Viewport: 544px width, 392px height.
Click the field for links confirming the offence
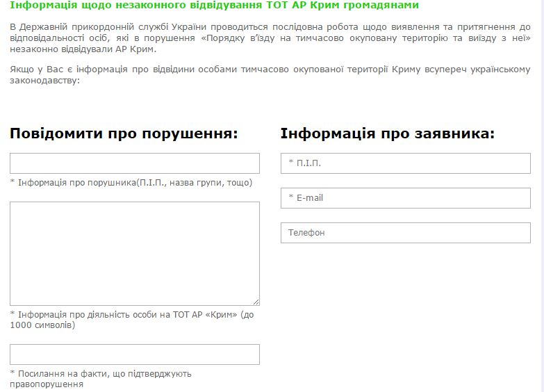pos(134,354)
